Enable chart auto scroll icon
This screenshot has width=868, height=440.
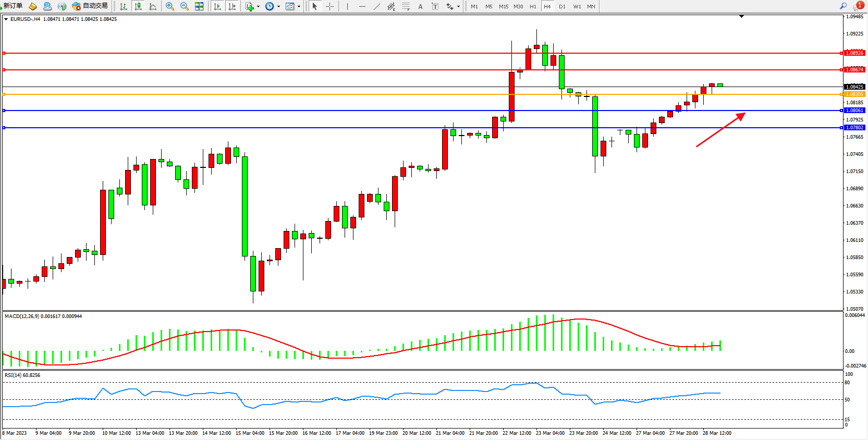tap(217, 7)
